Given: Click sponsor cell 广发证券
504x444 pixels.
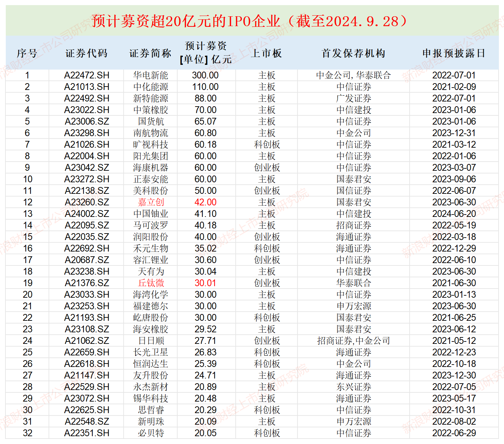Looking at the screenshot, I should [354, 98].
